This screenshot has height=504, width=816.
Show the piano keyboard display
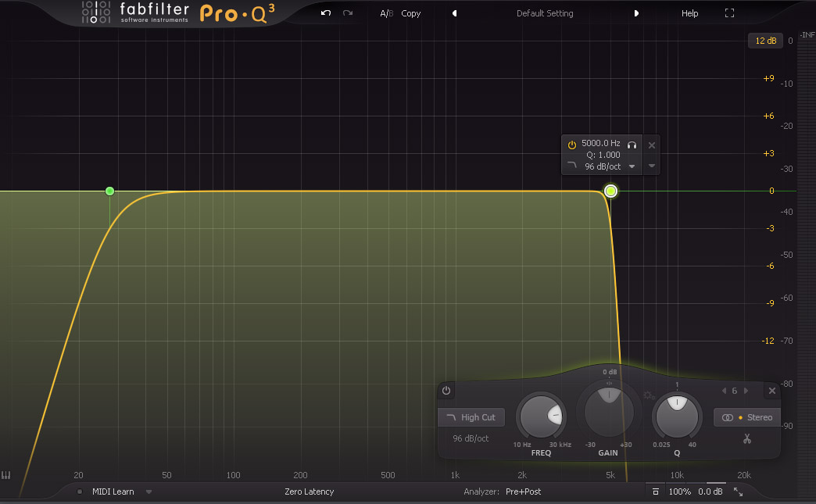[5, 475]
